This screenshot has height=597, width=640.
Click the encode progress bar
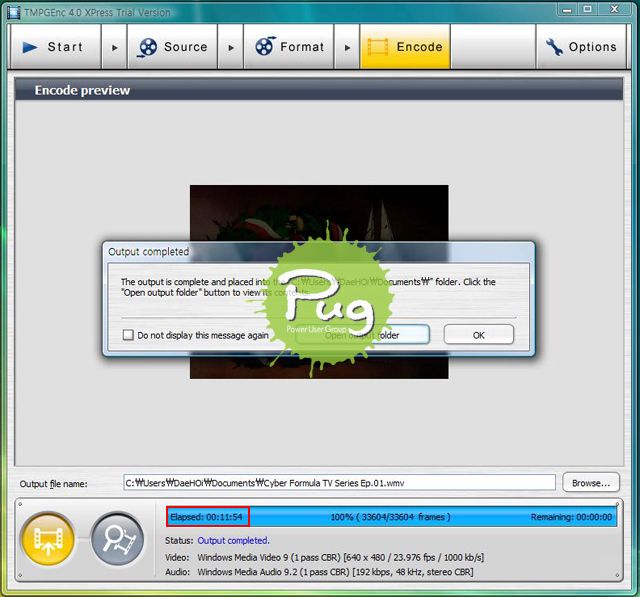(391, 517)
